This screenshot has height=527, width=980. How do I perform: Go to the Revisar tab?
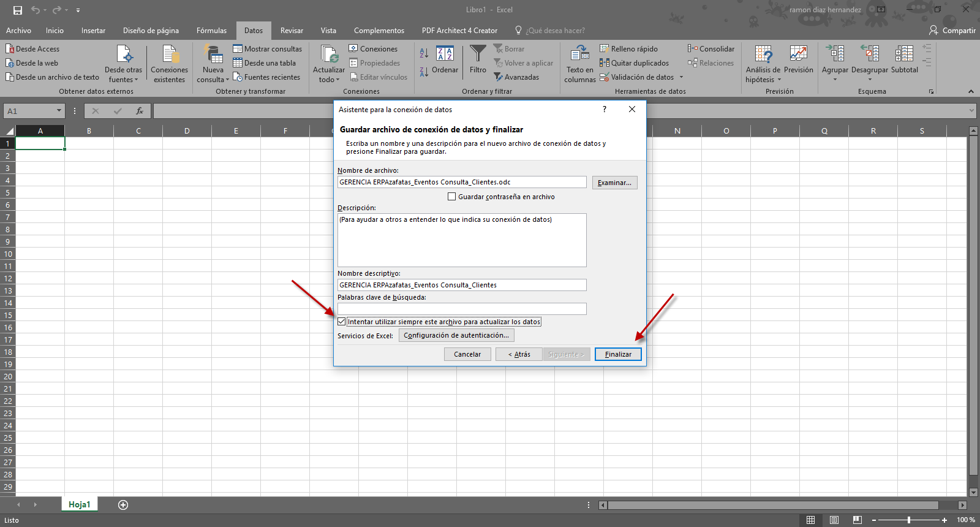(292, 31)
